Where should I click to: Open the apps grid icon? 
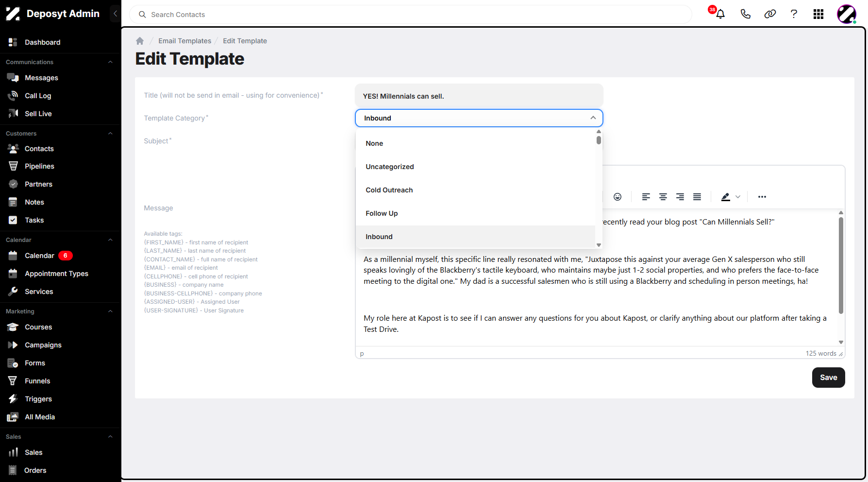[818, 14]
